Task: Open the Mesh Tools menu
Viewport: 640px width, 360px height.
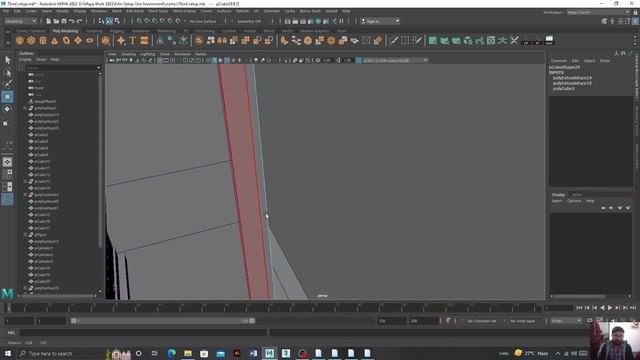Action: [158, 11]
